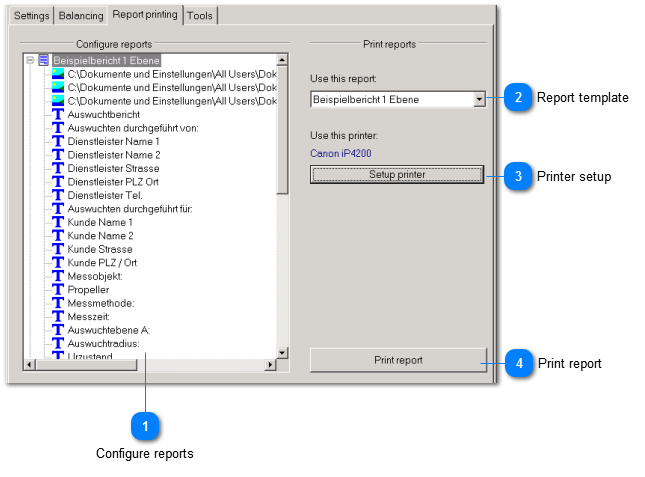
Task: Click the text icon next to Kunde Strasse
Action: [x=58, y=249]
